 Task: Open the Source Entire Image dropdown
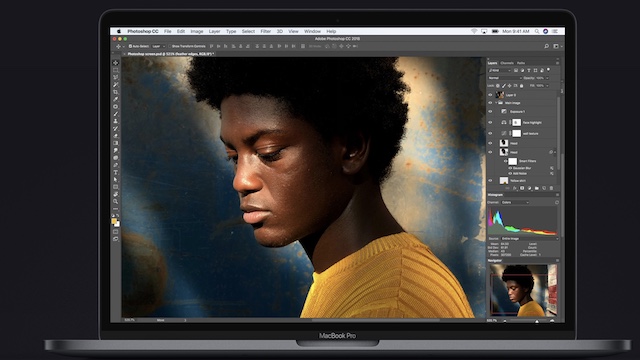[529, 238]
